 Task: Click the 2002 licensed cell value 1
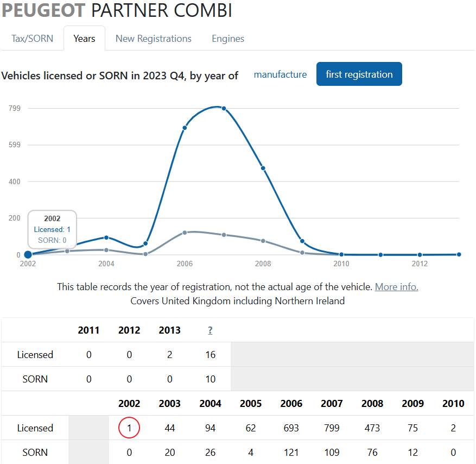pos(129,428)
